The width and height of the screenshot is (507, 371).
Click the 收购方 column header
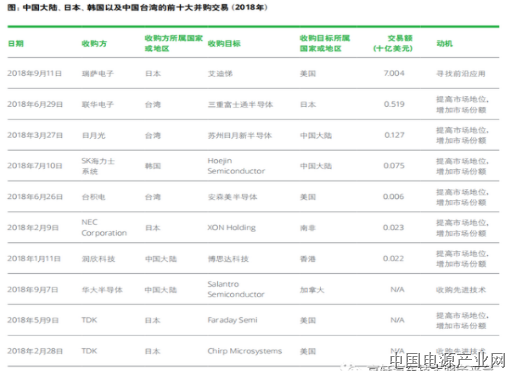[x=94, y=43]
